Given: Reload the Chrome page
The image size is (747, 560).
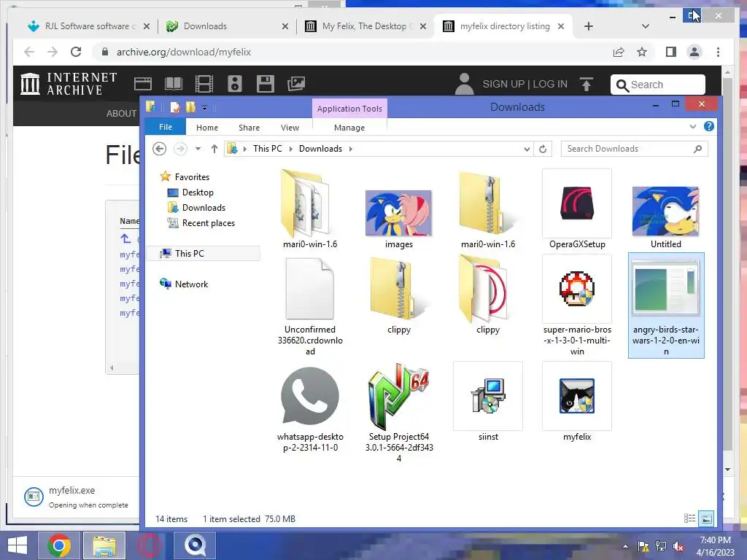Looking at the screenshot, I should [76, 52].
